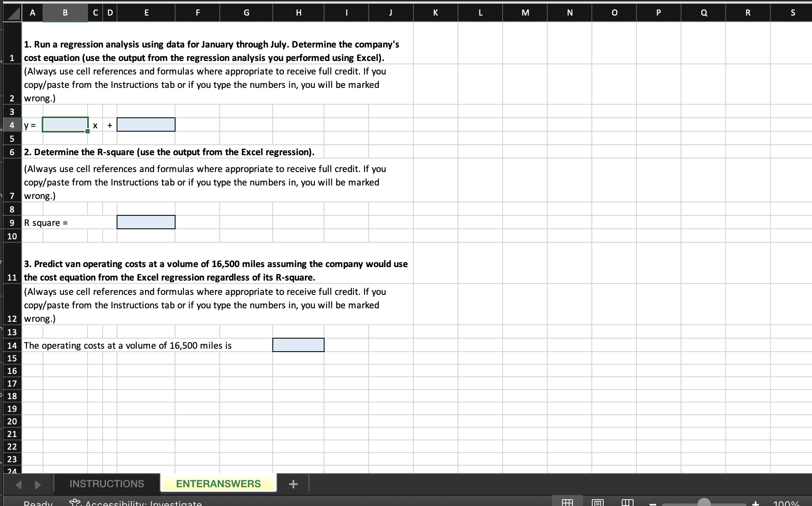Select the ENTERANSWERS sheet tab
This screenshot has width=812, height=506.
pyautogui.click(x=218, y=484)
